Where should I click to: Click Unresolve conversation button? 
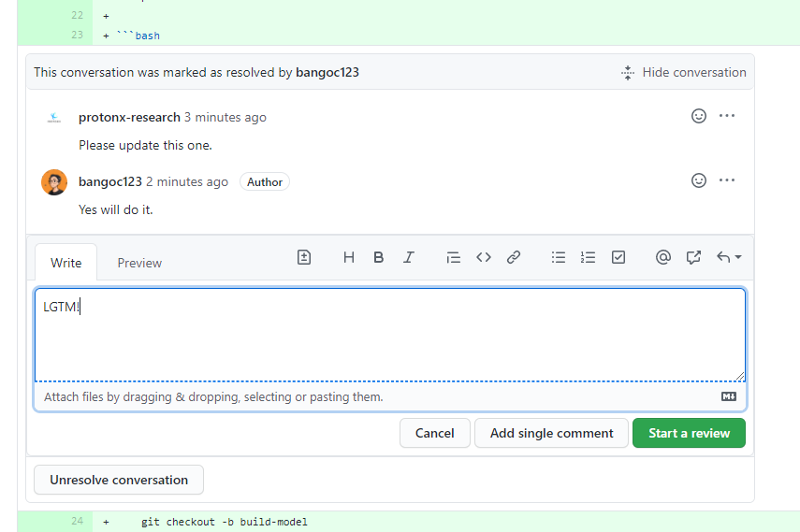pyautogui.click(x=119, y=480)
